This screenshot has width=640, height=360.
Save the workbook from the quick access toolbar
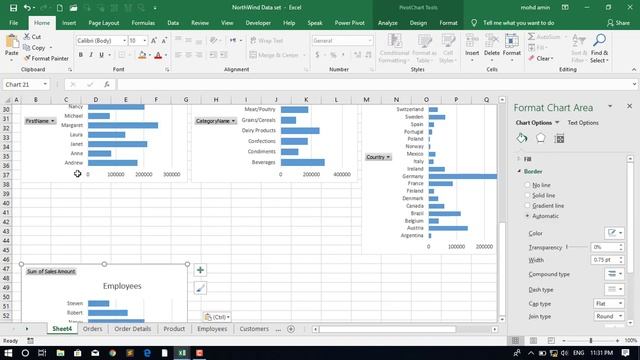click(x=13, y=8)
